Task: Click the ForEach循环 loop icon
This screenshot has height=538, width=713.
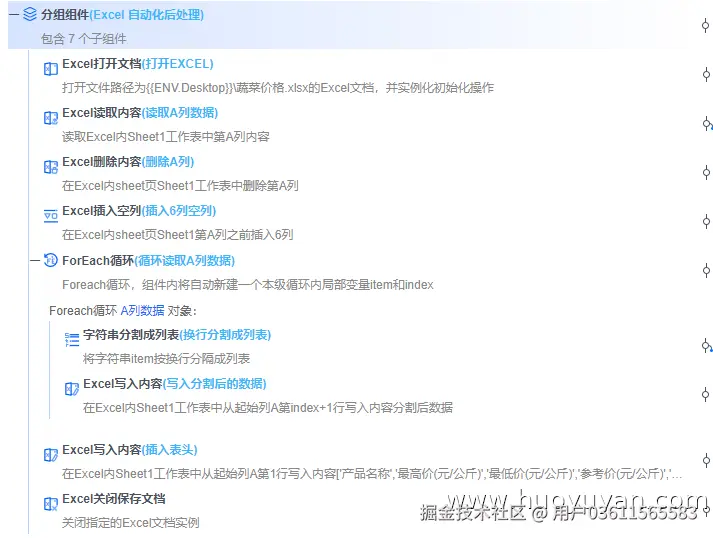Action: [50, 260]
